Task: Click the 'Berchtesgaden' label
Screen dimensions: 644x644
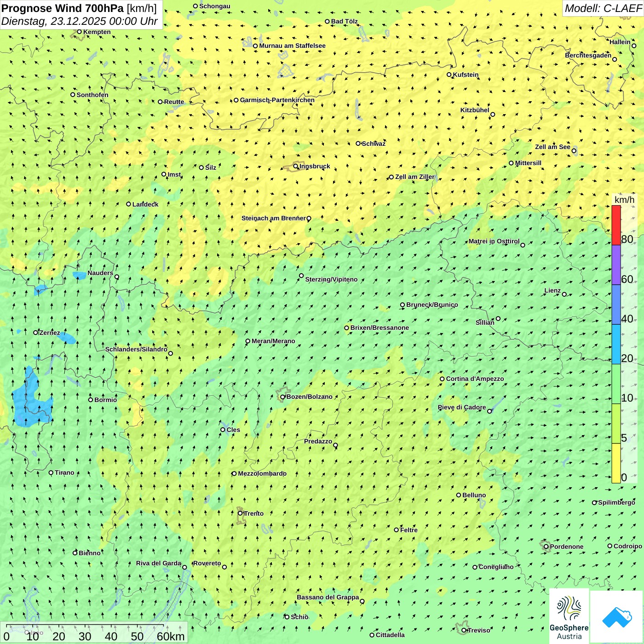Action: (588, 56)
